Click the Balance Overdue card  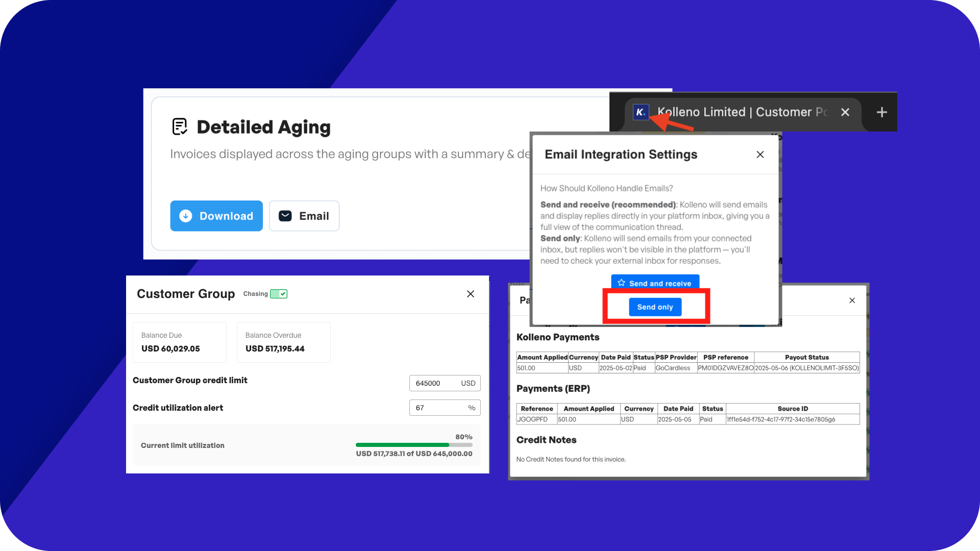point(283,342)
